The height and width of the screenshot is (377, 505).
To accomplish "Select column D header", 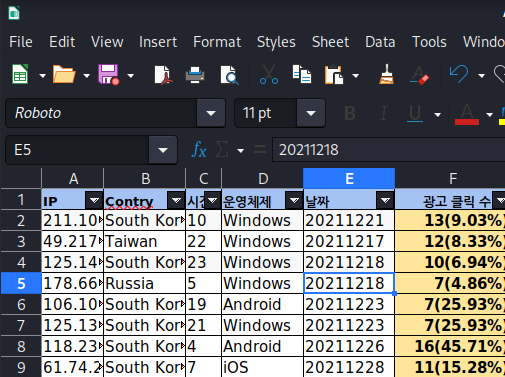I will click(263, 179).
